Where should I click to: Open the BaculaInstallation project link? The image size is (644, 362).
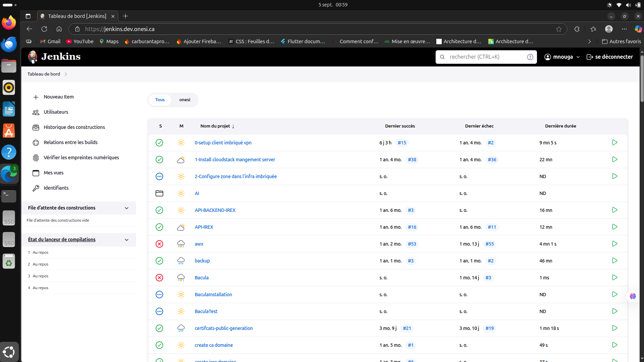click(x=213, y=295)
